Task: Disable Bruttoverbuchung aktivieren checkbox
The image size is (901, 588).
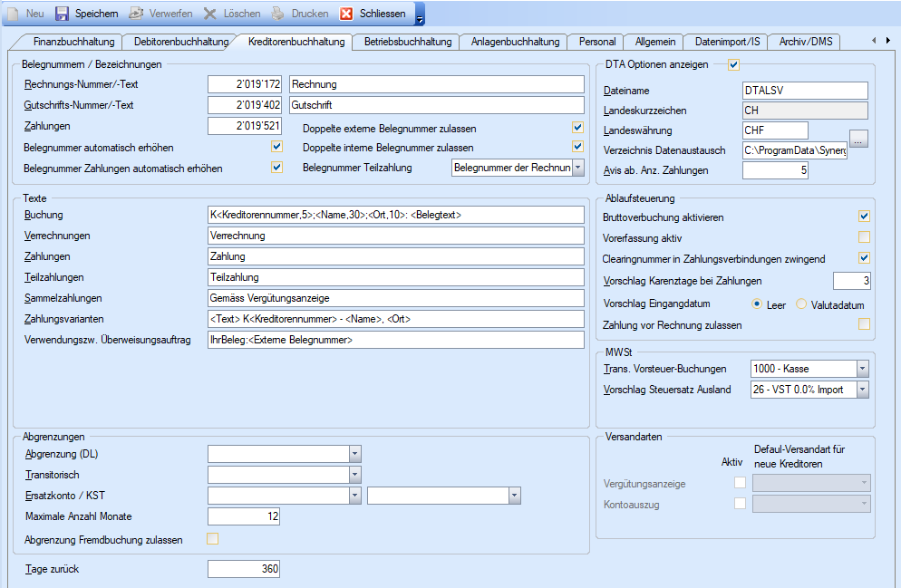Action: point(864,217)
